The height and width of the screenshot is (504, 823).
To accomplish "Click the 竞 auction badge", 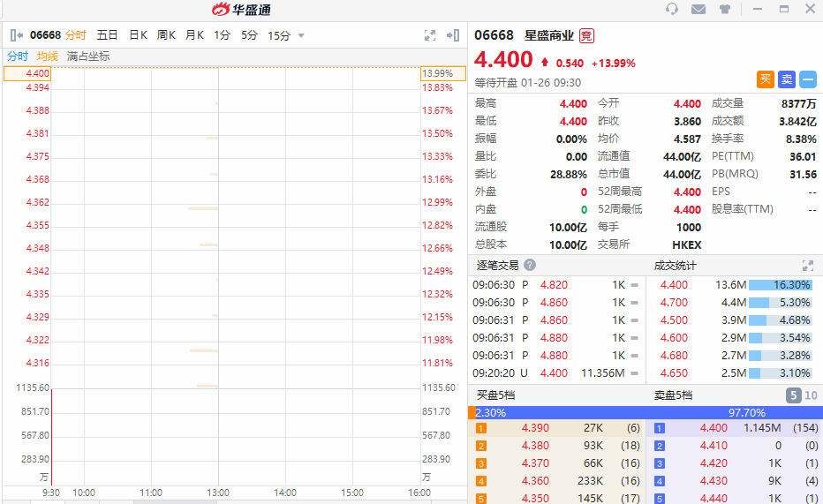I will [586, 35].
